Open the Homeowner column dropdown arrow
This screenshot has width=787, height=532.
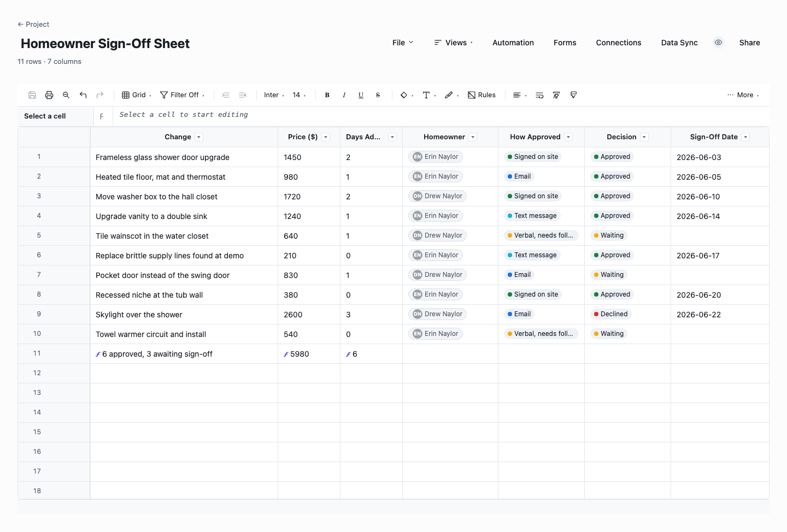[x=473, y=137]
